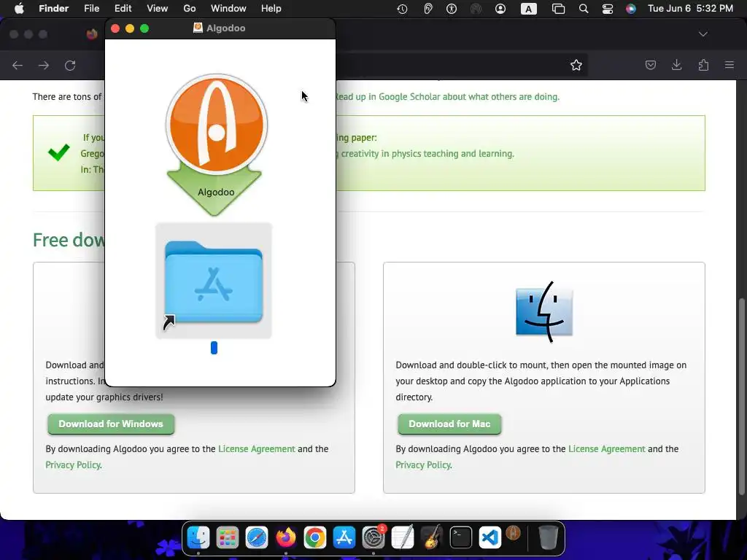Open the Firefox downloads panel
Viewport: 747px width, 560px height.
tap(676, 65)
